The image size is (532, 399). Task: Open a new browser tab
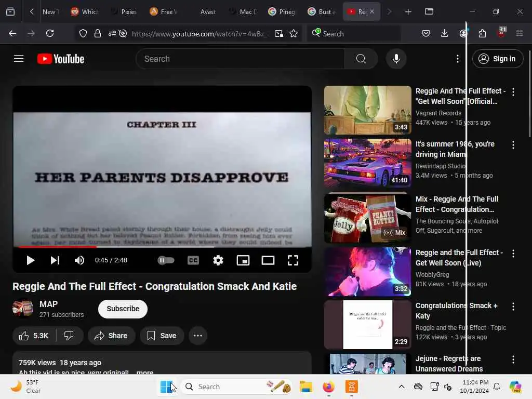(x=408, y=12)
